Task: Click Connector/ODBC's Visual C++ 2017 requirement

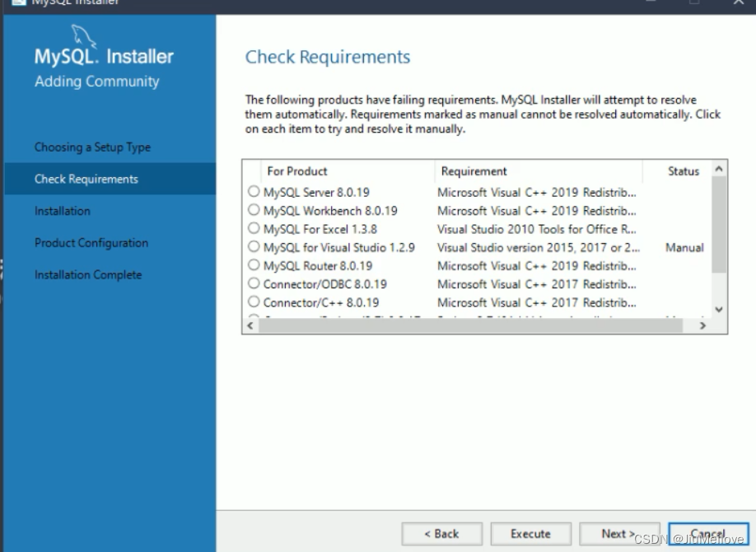Action: tap(537, 284)
